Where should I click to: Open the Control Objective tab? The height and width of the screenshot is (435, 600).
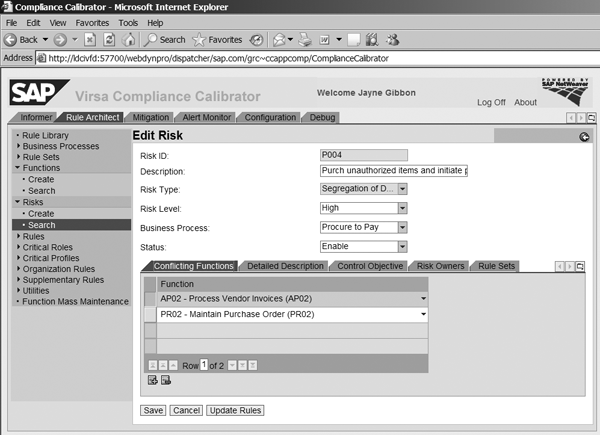(x=370, y=266)
